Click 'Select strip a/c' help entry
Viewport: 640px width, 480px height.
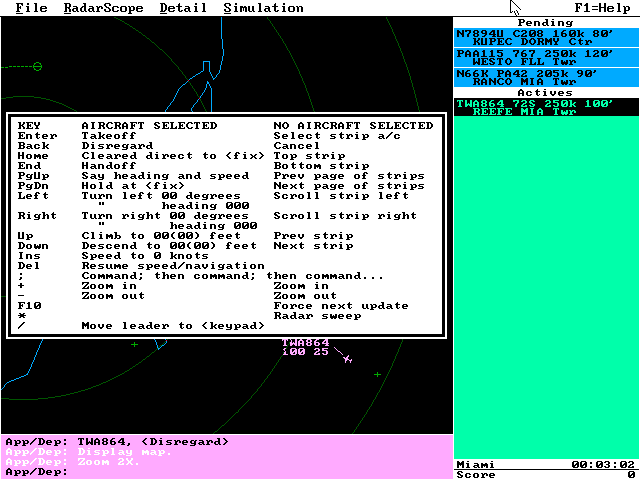(337, 136)
